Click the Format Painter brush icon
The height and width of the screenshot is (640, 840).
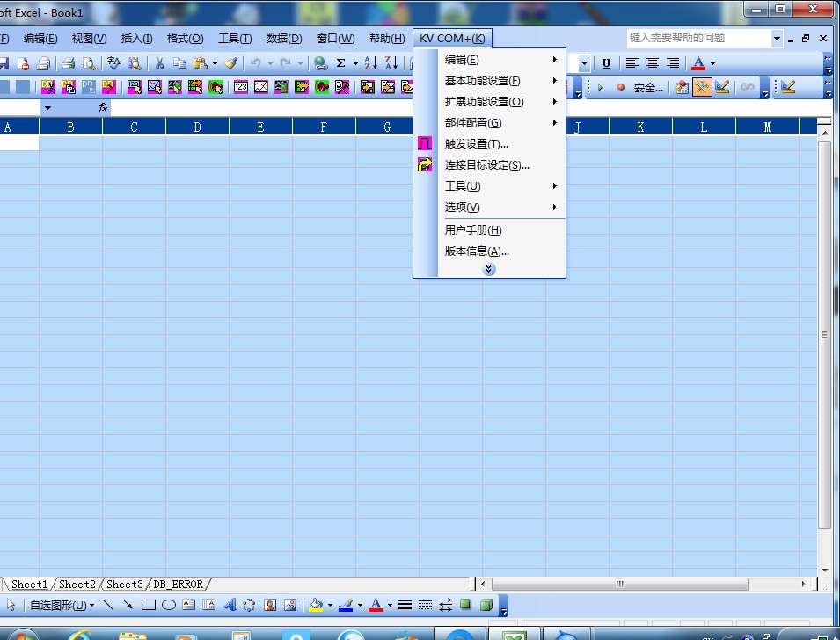click(x=230, y=63)
